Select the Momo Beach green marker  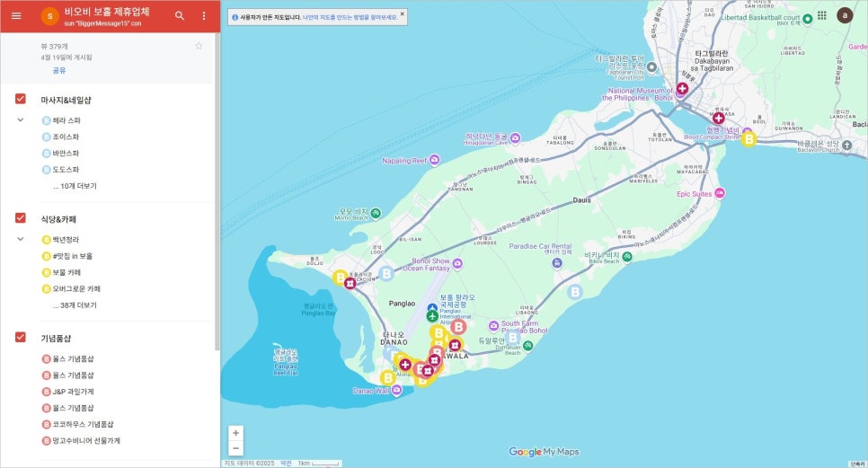pos(376,213)
